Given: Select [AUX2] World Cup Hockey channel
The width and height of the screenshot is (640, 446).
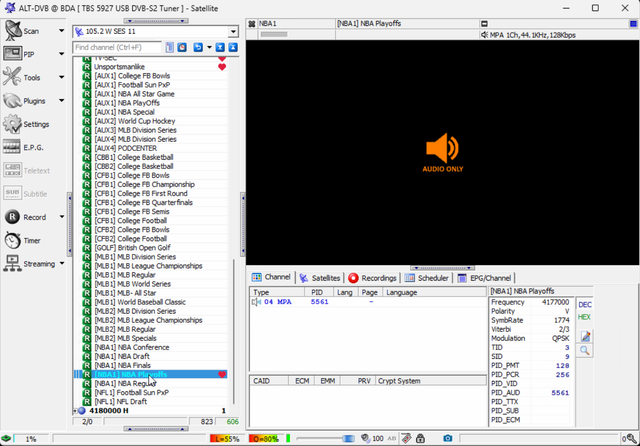Looking at the screenshot, I should pyautogui.click(x=135, y=121).
